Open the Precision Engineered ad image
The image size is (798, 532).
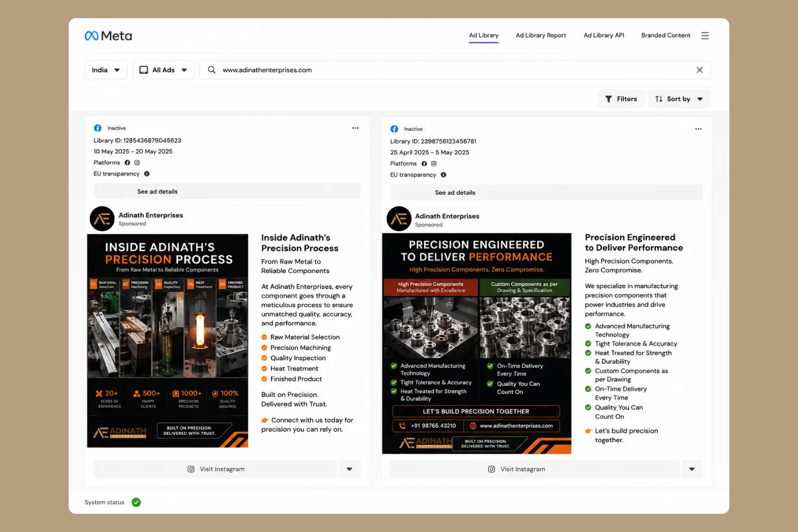point(476,343)
